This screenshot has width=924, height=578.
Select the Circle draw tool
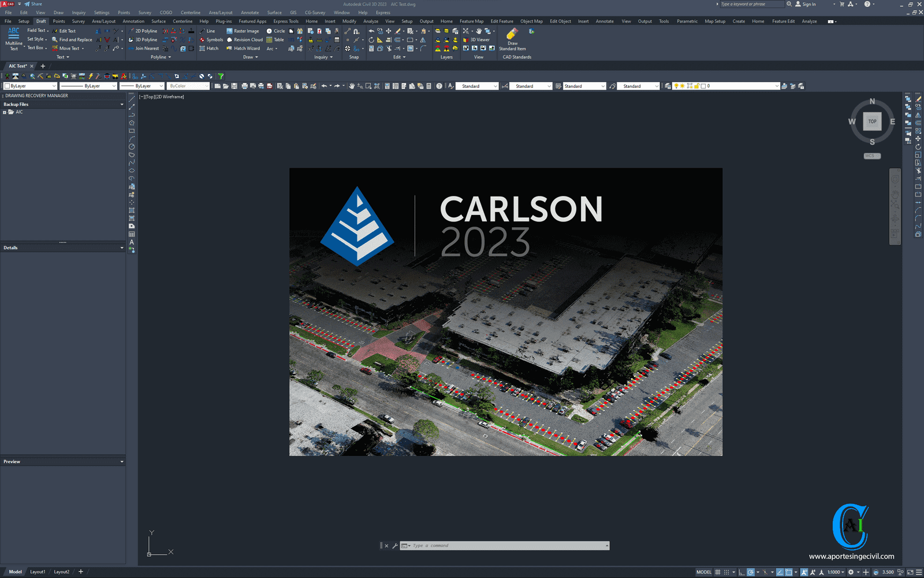(x=275, y=31)
